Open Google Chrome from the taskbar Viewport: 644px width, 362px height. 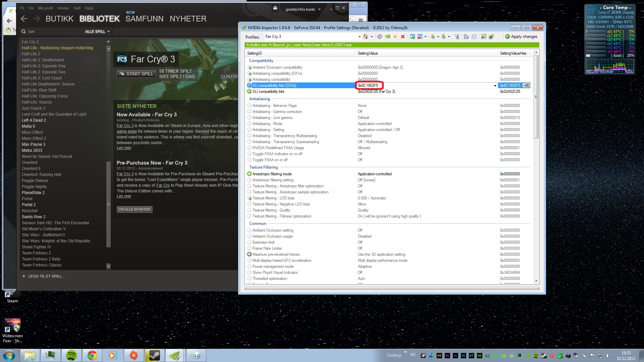pyautogui.click(x=92, y=355)
